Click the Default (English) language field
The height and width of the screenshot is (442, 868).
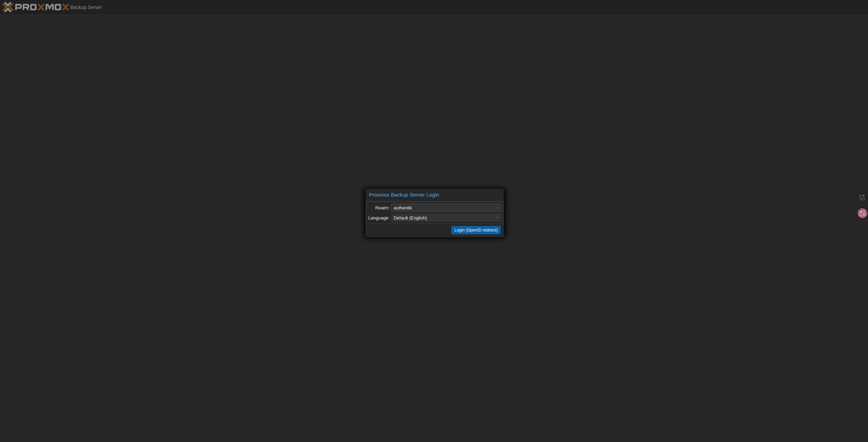pyautogui.click(x=410, y=218)
